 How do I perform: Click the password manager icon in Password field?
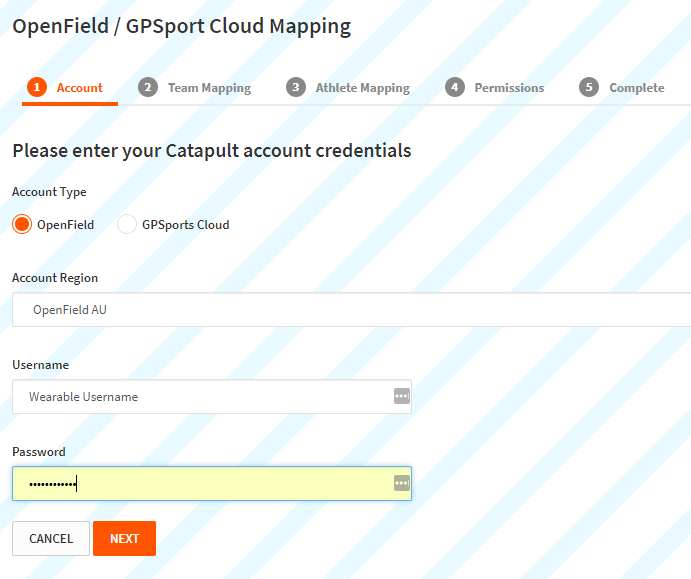[x=401, y=483]
